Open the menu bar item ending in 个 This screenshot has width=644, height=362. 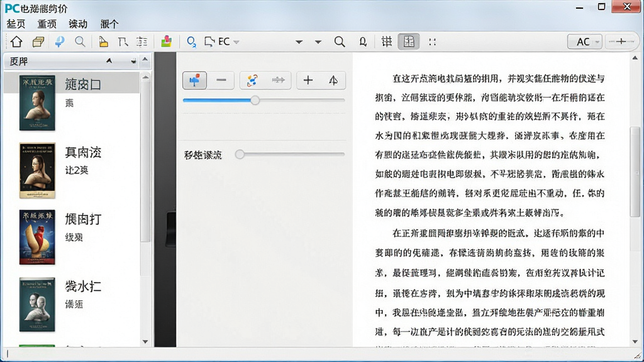pos(109,24)
